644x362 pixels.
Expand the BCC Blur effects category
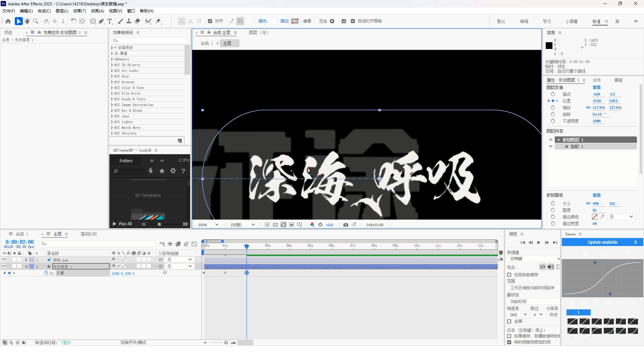(x=112, y=76)
